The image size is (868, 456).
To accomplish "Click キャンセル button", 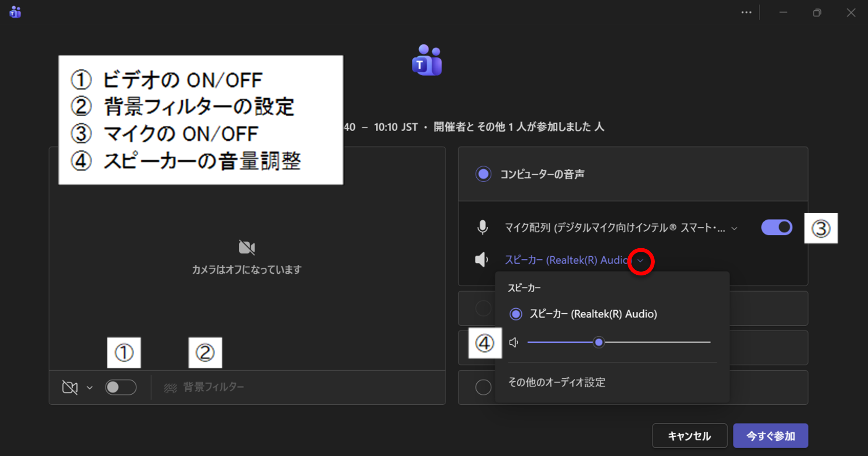I will click(689, 436).
